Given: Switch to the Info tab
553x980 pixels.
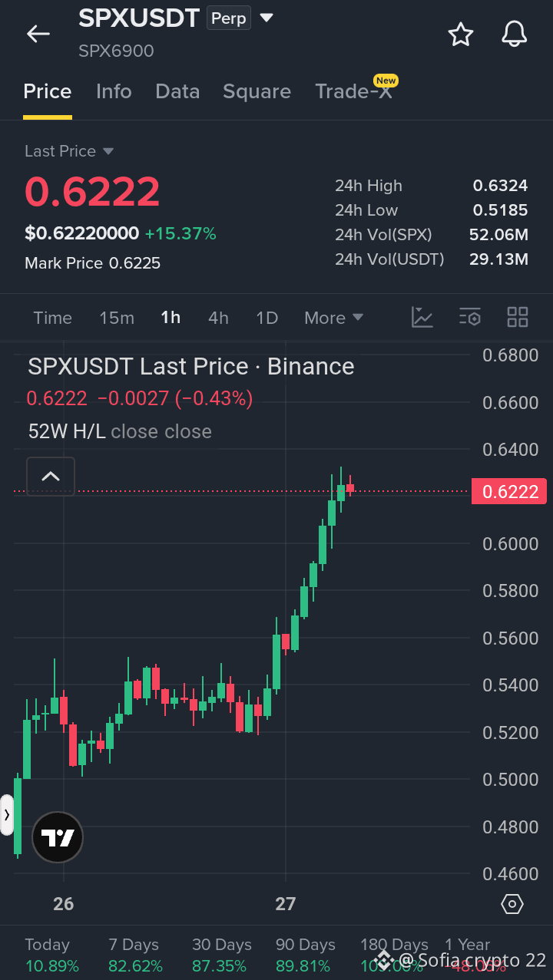Looking at the screenshot, I should tap(114, 91).
